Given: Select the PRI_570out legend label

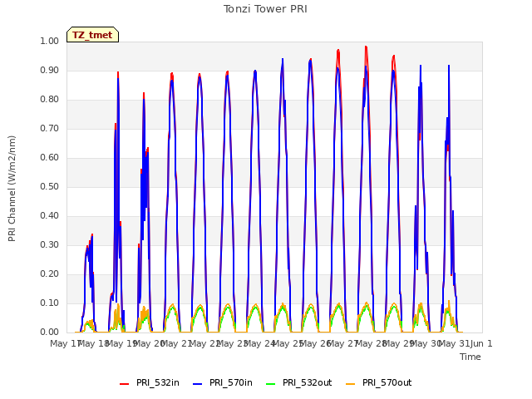Looking at the screenshot, I should 387,382.
